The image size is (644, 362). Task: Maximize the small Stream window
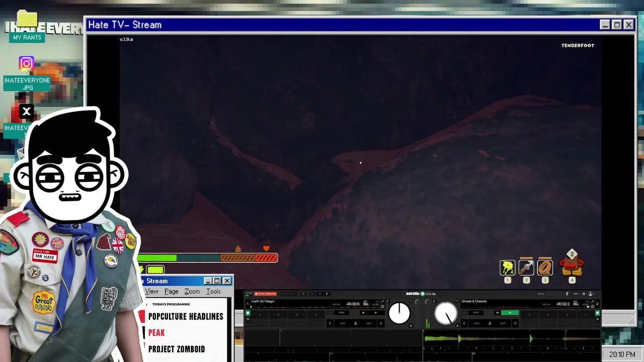pos(217,281)
